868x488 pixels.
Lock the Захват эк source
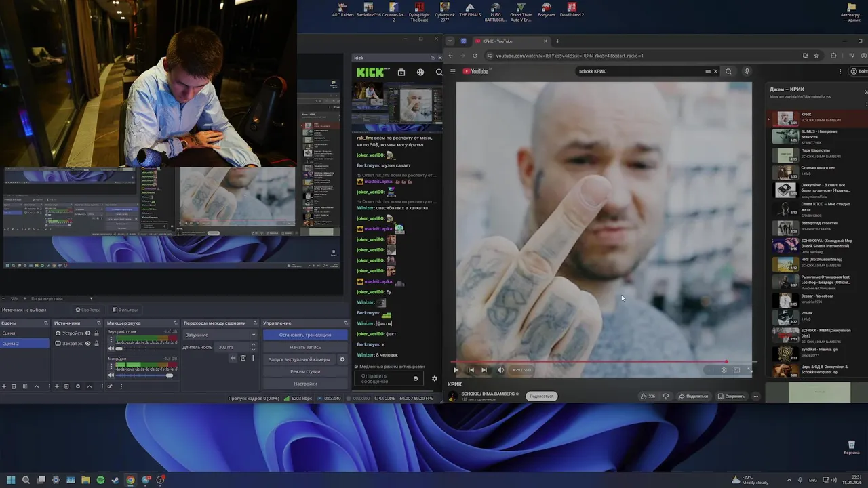click(96, 344)
